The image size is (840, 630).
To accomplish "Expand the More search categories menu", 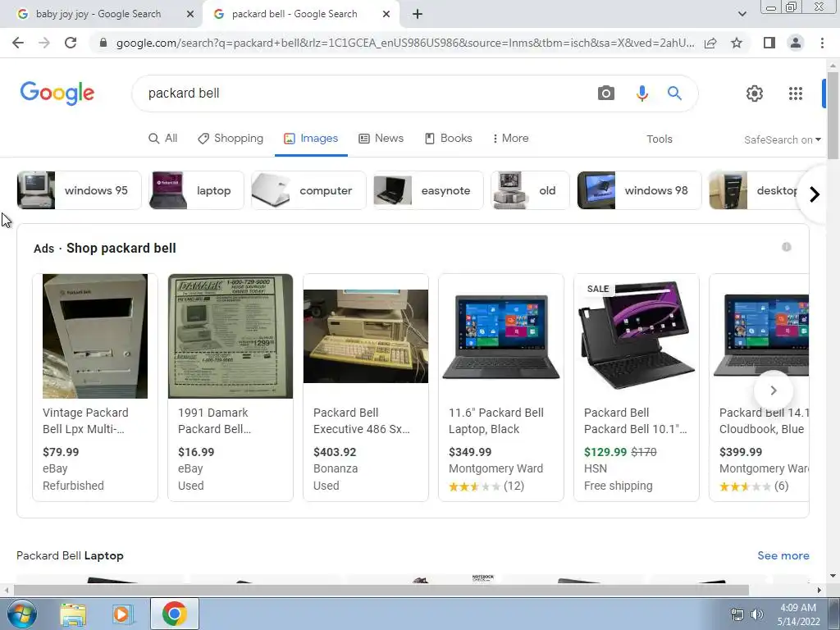I will pos(510,138).
